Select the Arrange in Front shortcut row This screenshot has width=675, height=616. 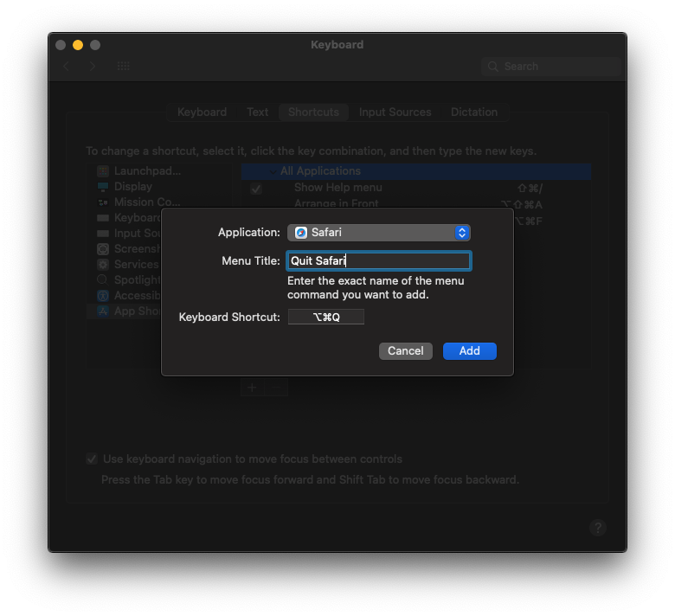click(416, 202)
